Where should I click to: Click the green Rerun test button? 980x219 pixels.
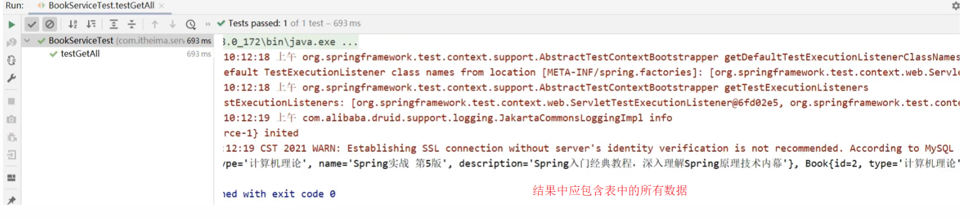pyautogui.click(x=11, y=24)
